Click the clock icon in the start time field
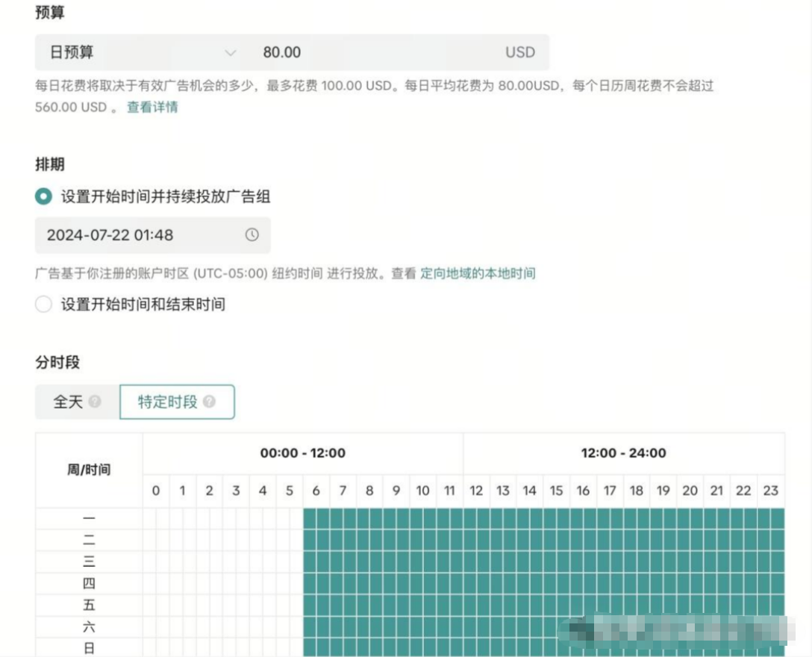Image resolution: width=812 pixels, height=657 pixels. 252,235
